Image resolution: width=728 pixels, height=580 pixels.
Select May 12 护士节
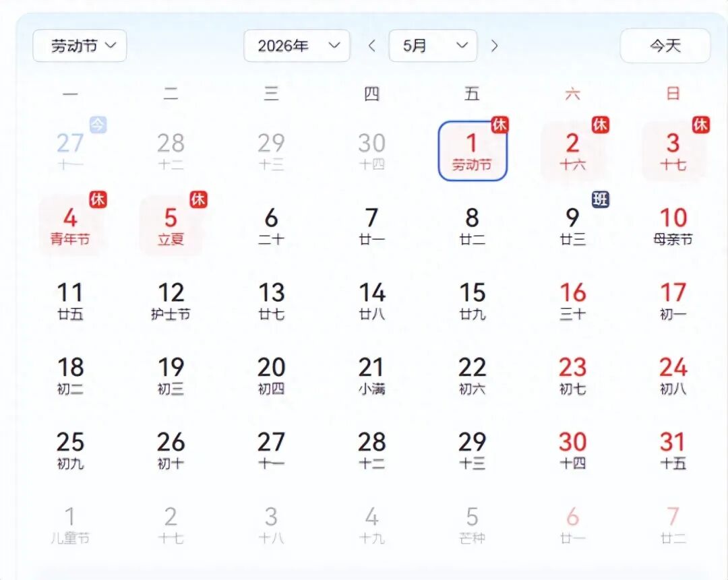171,300
